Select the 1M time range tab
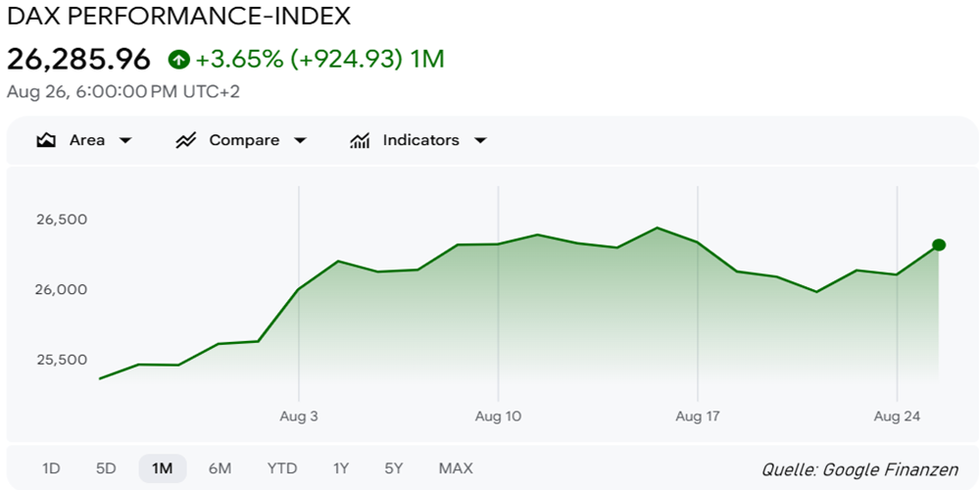980x490 pixels. point(163,468)
